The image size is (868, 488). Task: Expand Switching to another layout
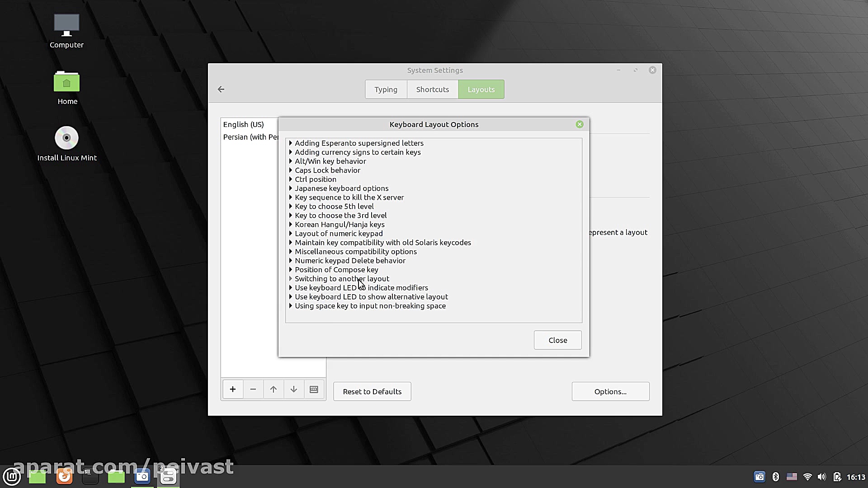point(291,279)
